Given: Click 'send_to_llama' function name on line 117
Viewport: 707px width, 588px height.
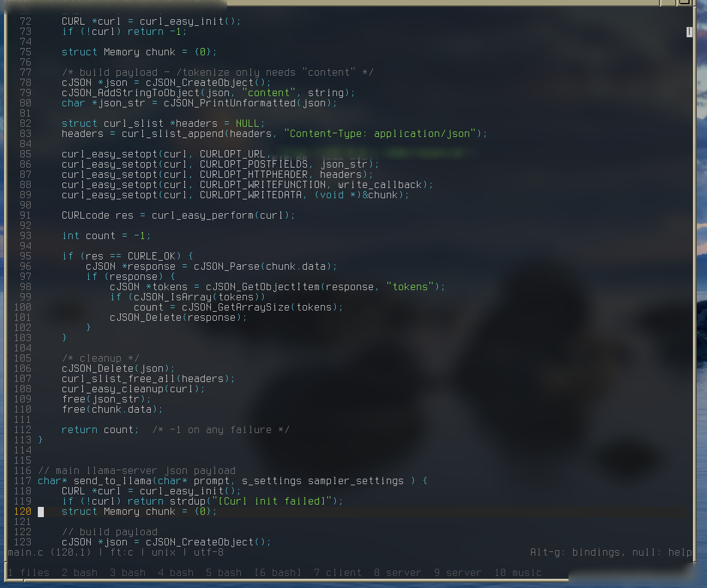Looking at the screenshot, I should pyautogui.click(x=112, y=481).
